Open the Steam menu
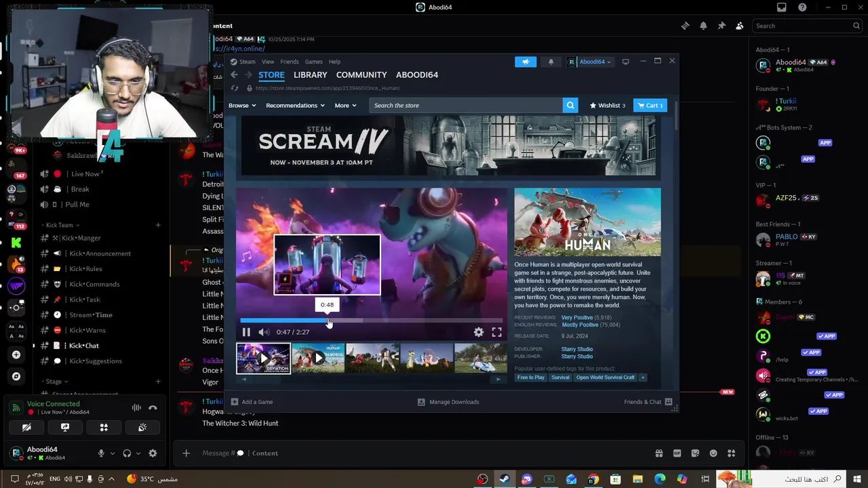 tap(247, 62)
